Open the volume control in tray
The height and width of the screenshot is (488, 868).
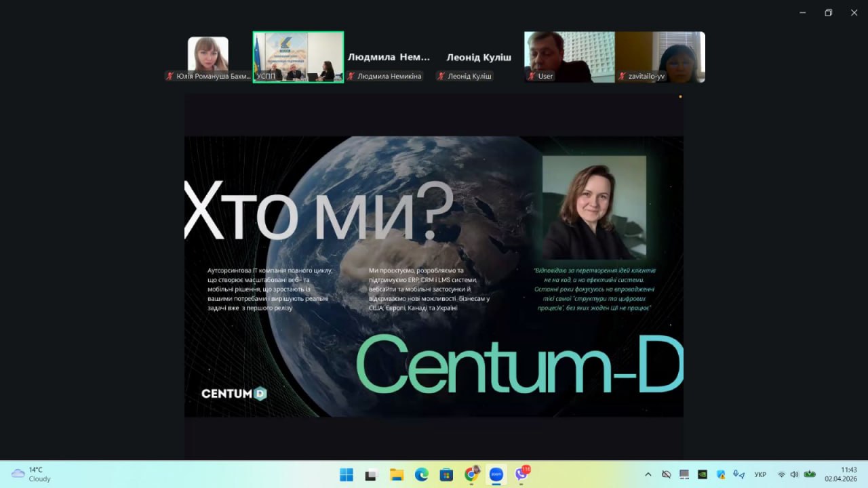point(794,474)
